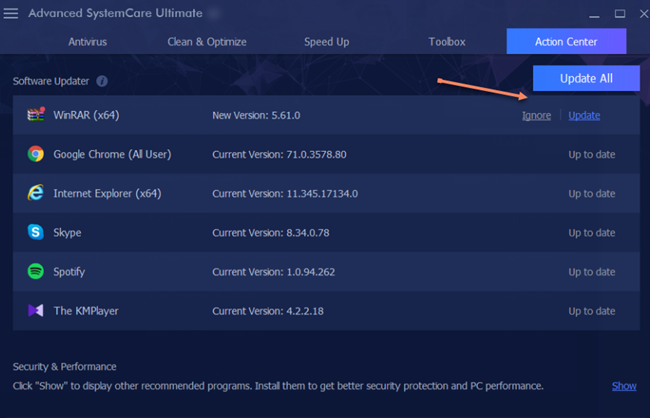
Task: Click Update link for WinRAR
Action: [x=584, y=115]
